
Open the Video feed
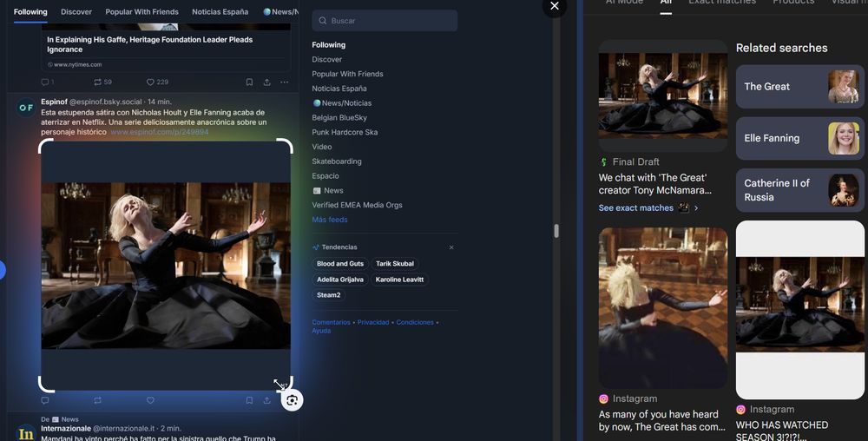click(322, 147)
